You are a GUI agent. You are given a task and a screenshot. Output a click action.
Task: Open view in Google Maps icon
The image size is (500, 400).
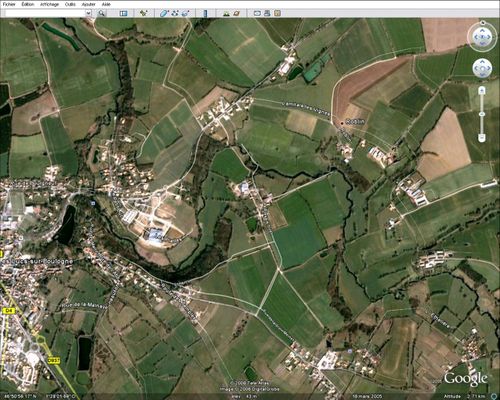click(277, 13)
